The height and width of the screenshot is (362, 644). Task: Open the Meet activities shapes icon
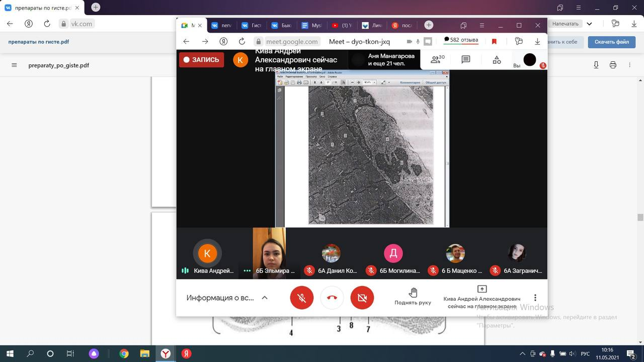[x=497, y=59]
